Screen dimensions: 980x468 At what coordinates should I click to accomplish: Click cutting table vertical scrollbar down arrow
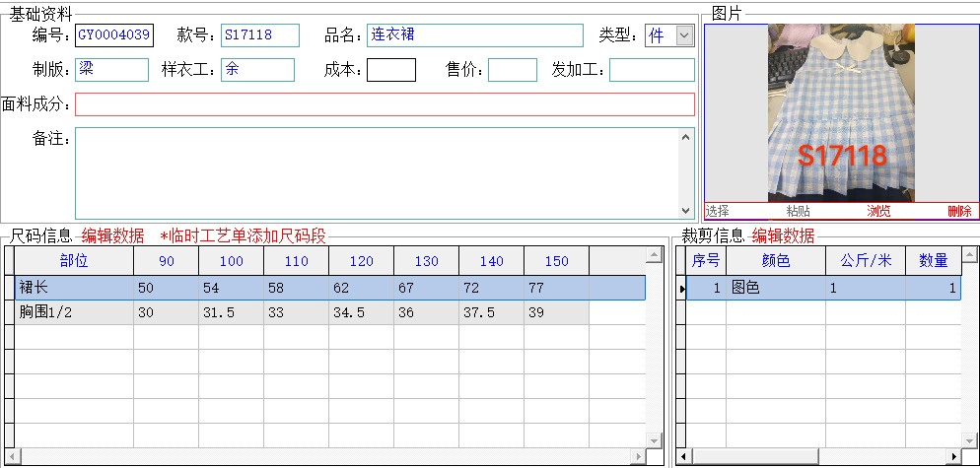[969, 440]
